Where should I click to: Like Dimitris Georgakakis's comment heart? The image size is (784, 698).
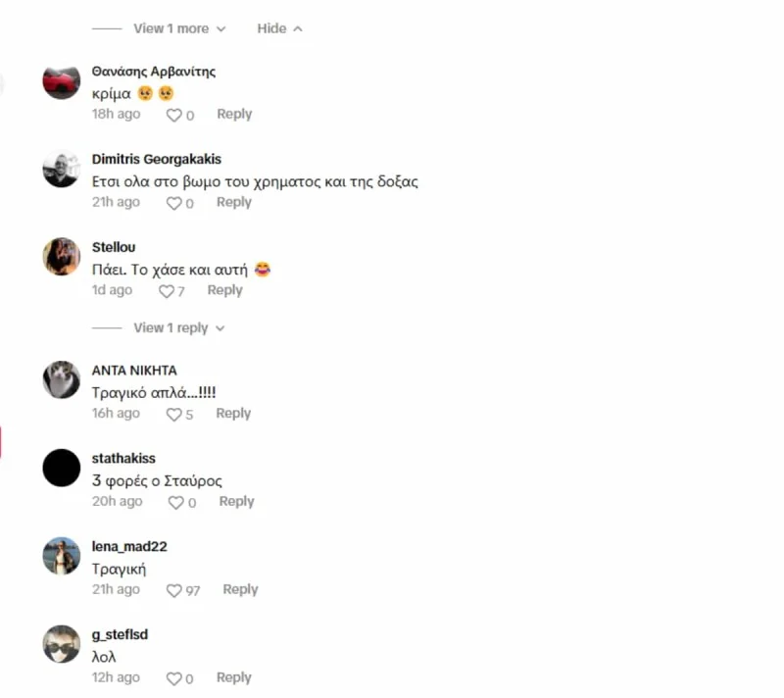[174, 204]
